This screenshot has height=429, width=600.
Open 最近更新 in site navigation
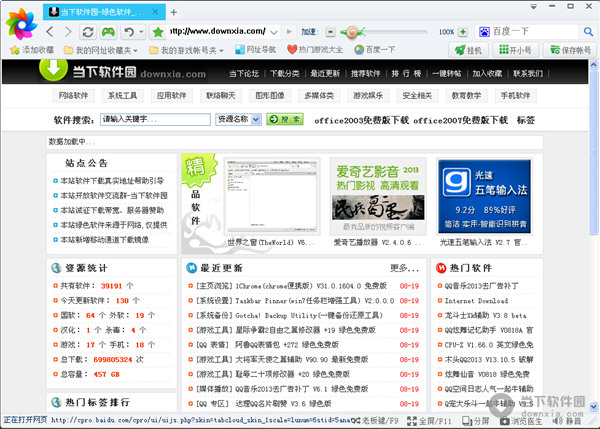tap(325, 73)
